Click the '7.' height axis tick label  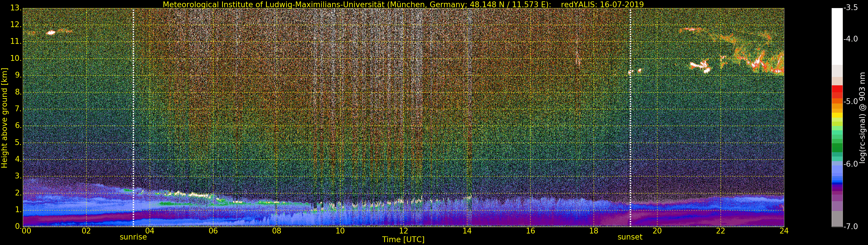[x=18, y=109]
